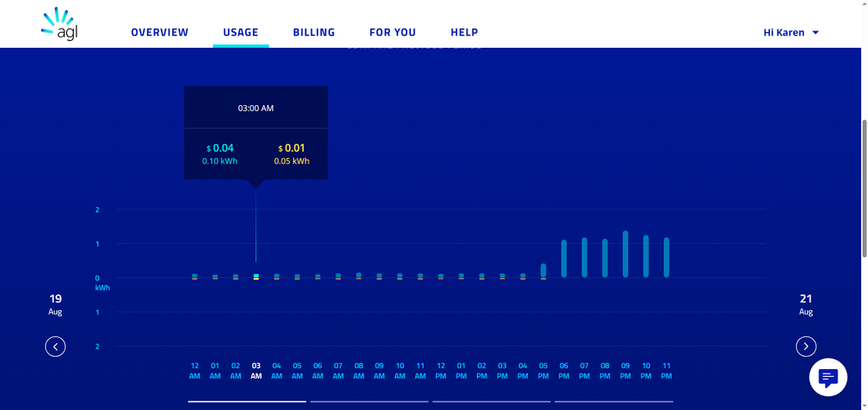Click the AGL logo
Screen dimensions: 868x410
click(x=59, y=24)
